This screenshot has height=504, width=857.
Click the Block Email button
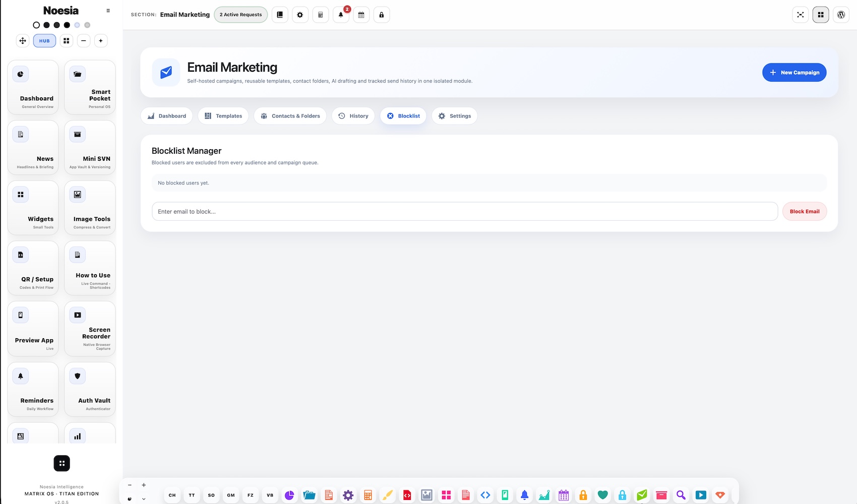coord(805,212)
